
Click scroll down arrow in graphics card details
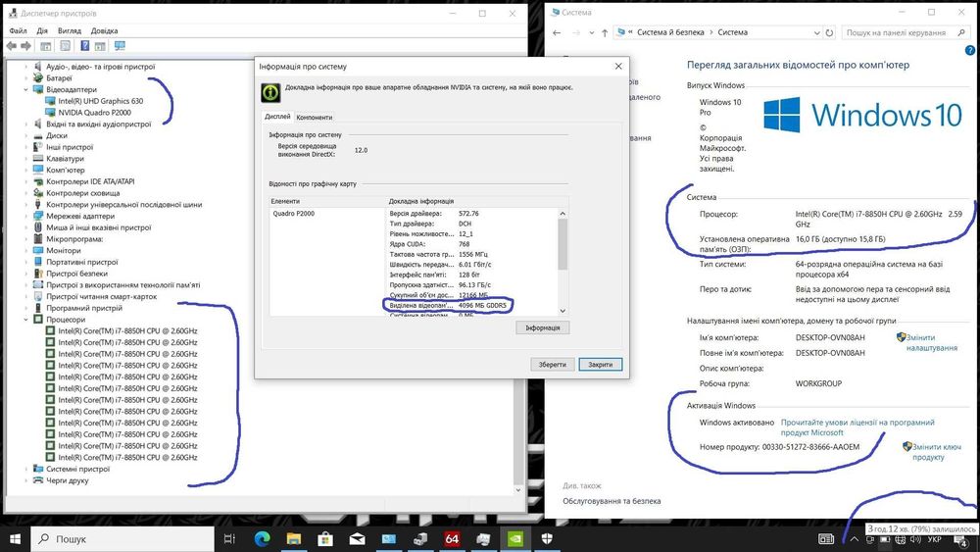[x=563, y=311]
